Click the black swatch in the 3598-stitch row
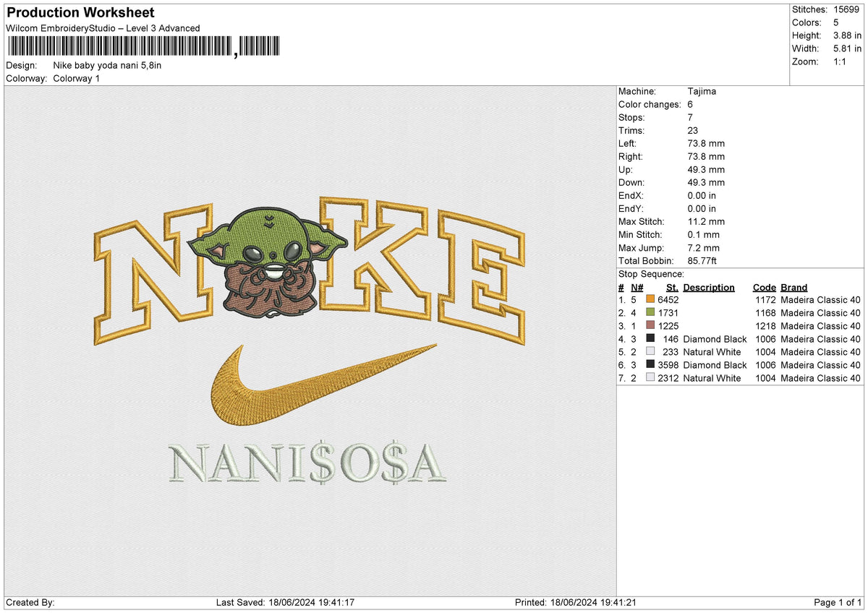Screen dimensions: 868x613 (650, 364)
